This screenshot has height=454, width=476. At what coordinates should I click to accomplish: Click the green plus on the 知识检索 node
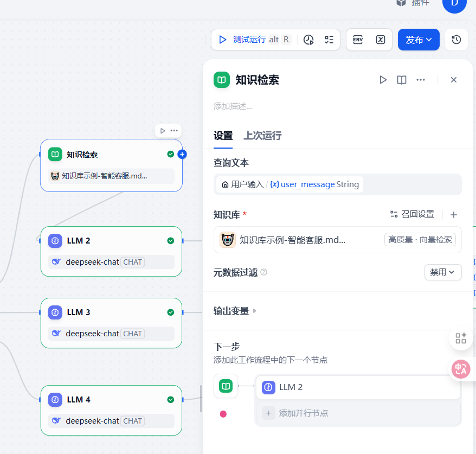(x=182, y=154)
